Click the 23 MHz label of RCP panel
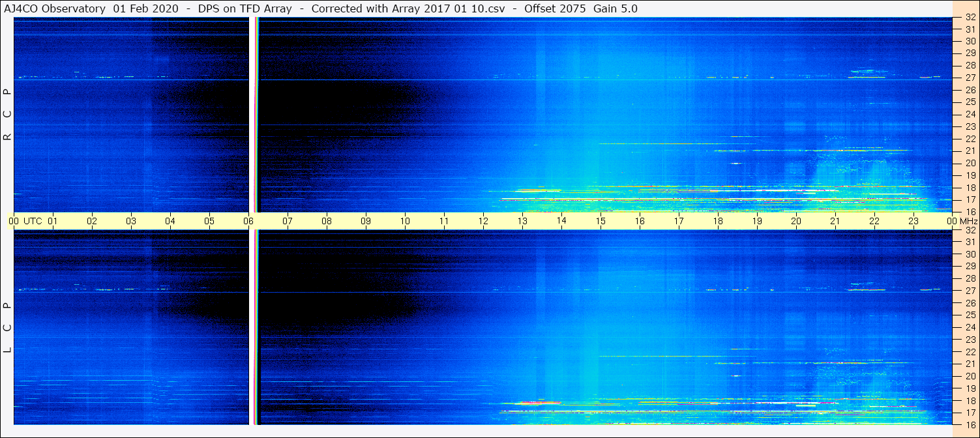 click(970, 126)
